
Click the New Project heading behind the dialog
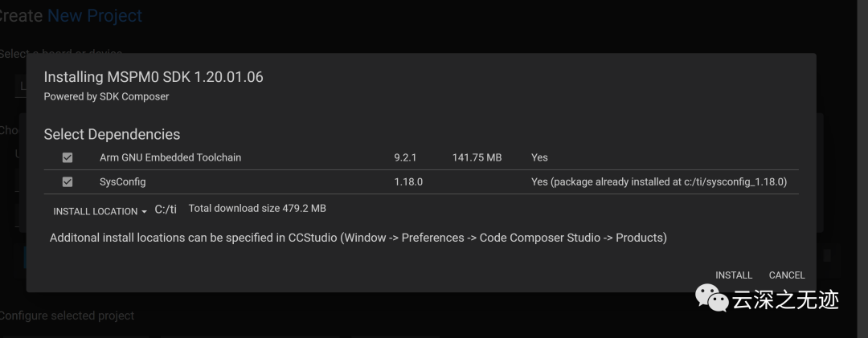pos(95,15)
